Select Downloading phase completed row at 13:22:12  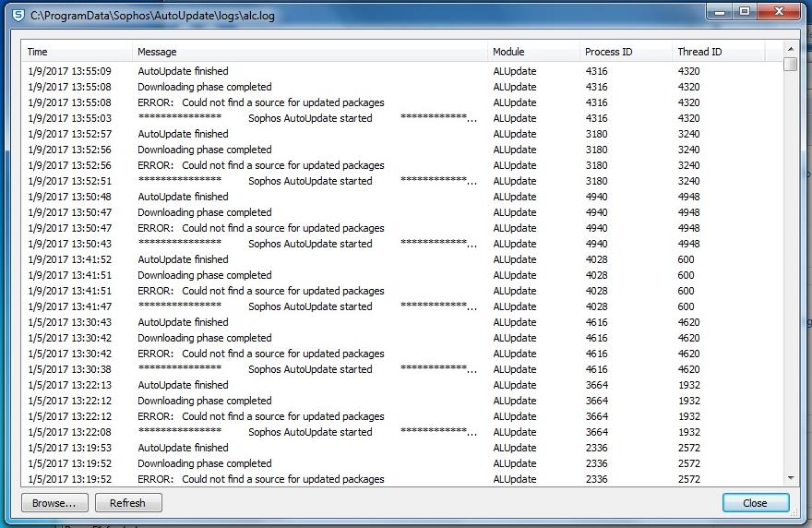pyautogui.click(x=402, y=401)
